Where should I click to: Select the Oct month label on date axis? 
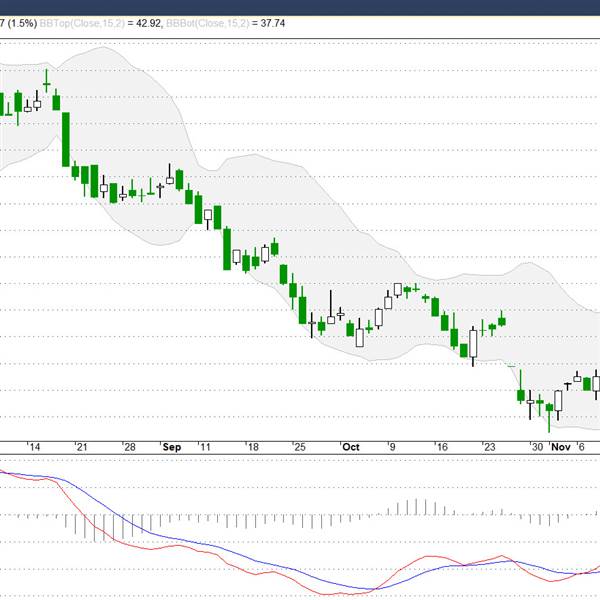click(x=351, y=447)
